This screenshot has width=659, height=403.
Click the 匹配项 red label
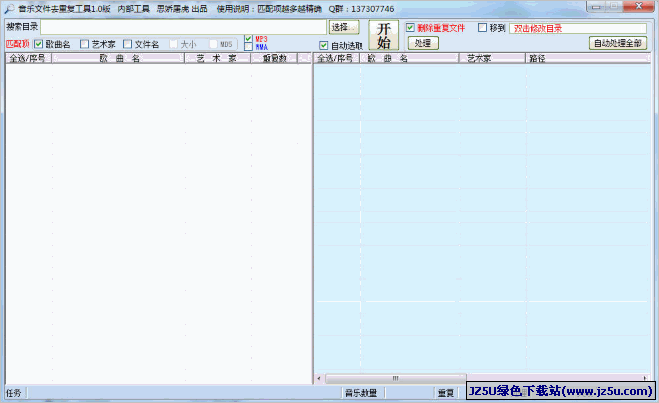coord(18,44)
